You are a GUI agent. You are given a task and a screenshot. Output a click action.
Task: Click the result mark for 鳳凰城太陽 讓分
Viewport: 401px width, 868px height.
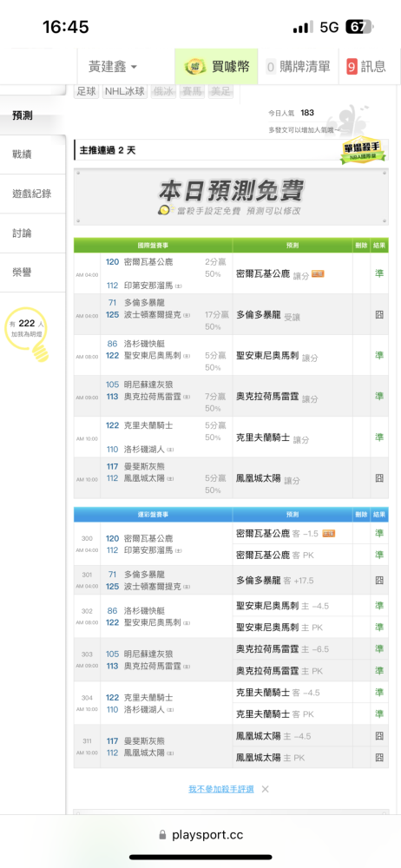point(379,477)
